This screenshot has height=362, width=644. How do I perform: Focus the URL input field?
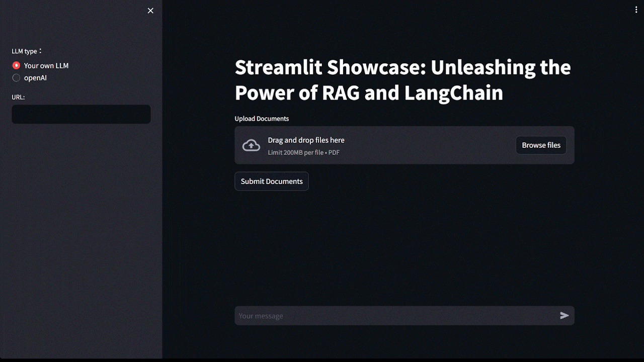click(x=81, y=114)
